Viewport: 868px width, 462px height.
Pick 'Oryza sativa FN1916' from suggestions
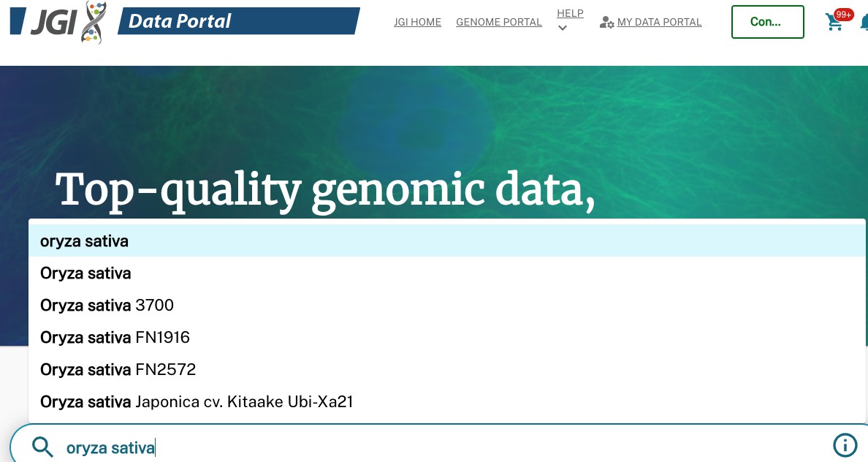click(446, 337)
